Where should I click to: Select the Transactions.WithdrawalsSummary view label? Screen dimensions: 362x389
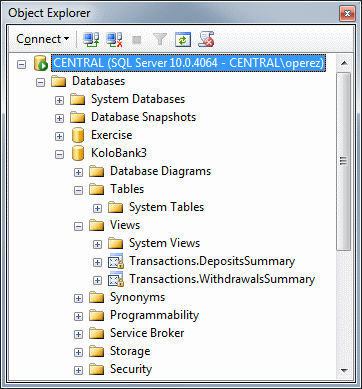pyautogui.click(x=222, y=279)
